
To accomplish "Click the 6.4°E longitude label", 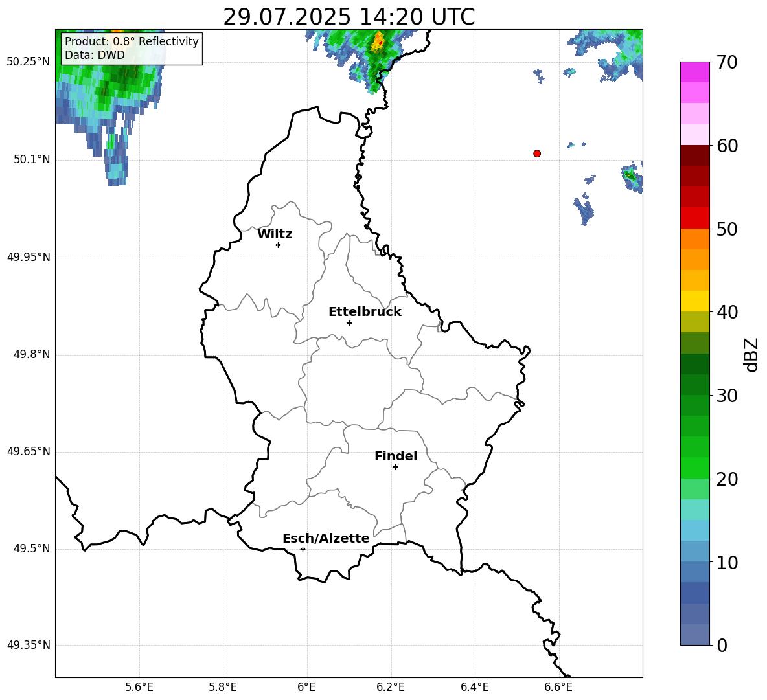I will click(474, 687).
